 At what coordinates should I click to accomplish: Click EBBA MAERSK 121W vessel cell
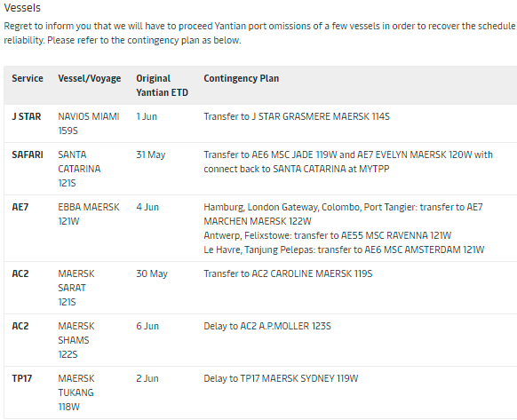88,214
